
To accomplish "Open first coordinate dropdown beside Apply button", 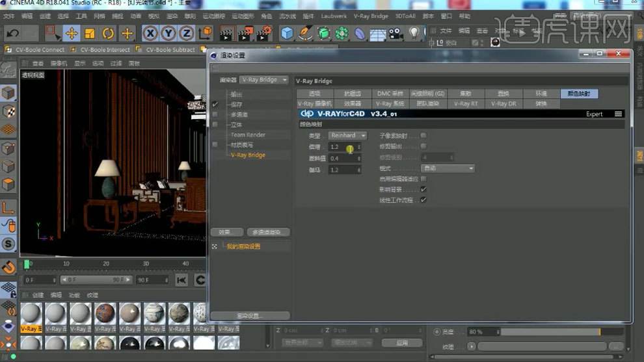I will 302,343.
